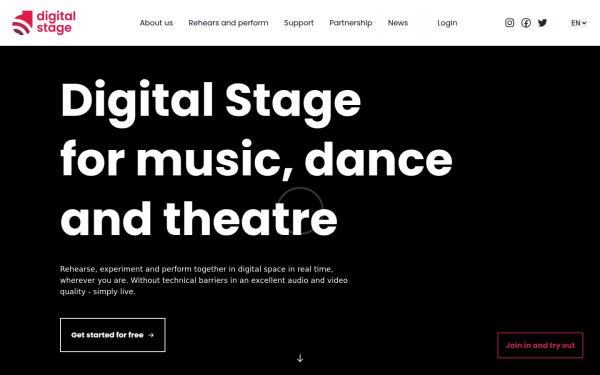Open the Instagram profile icon
Viewport: 600px width, 375px height.
pyautogui.click(x=509, y=23)
